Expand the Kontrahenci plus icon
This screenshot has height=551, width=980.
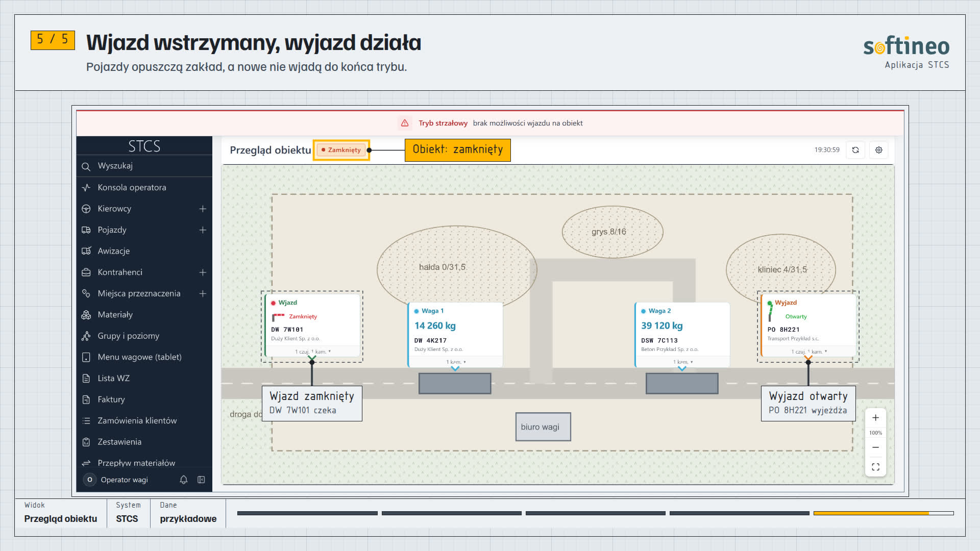tap(203, 272)
